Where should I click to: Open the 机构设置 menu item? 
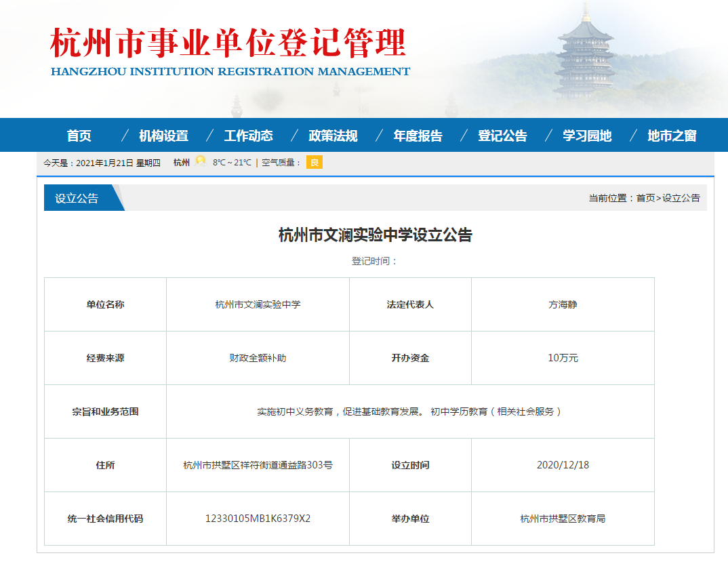(x=164, y=136)
